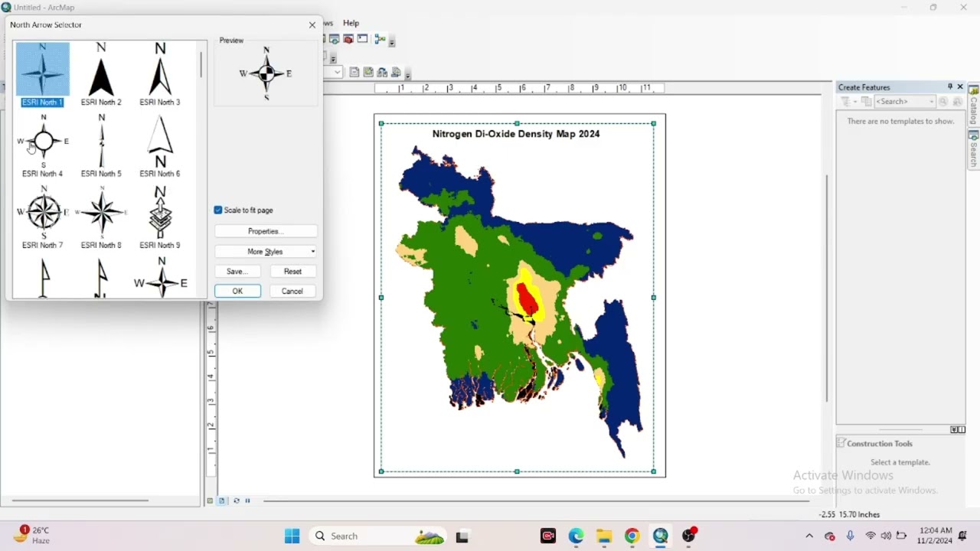Open the Catalog side tab
The width and height of the screenshot is (980, 551).
[x=974, y=105]
